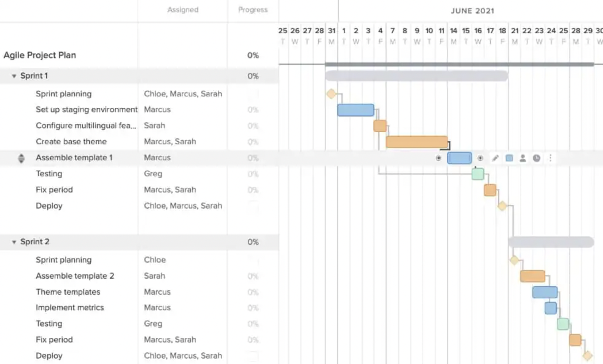The image size is (603, 364).
Task: Click the green Testing bar in Sprint 1
Action: point(478,174)
